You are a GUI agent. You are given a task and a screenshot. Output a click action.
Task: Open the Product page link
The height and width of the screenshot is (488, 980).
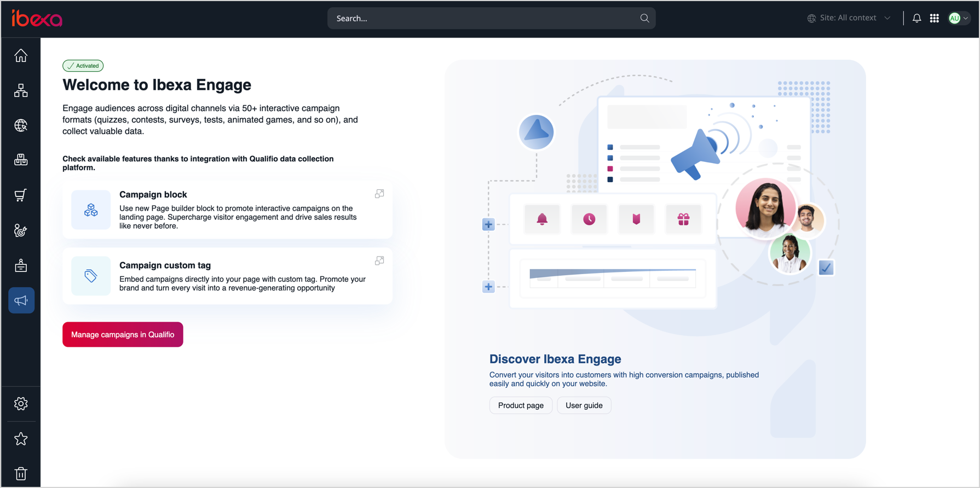point(521,405)
